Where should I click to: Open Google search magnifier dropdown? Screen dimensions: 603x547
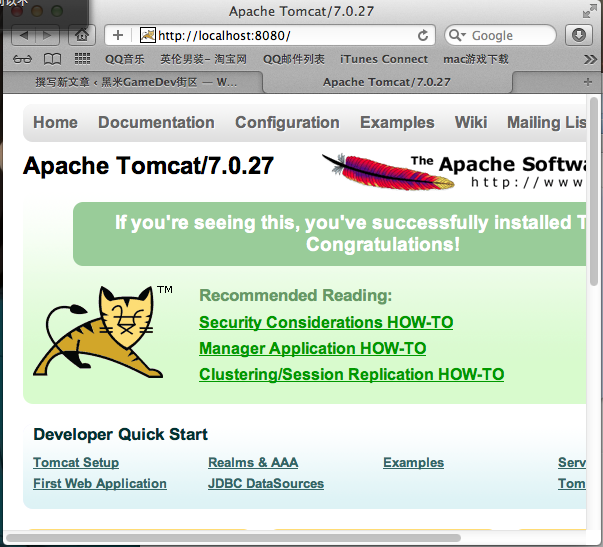(457, 35)
